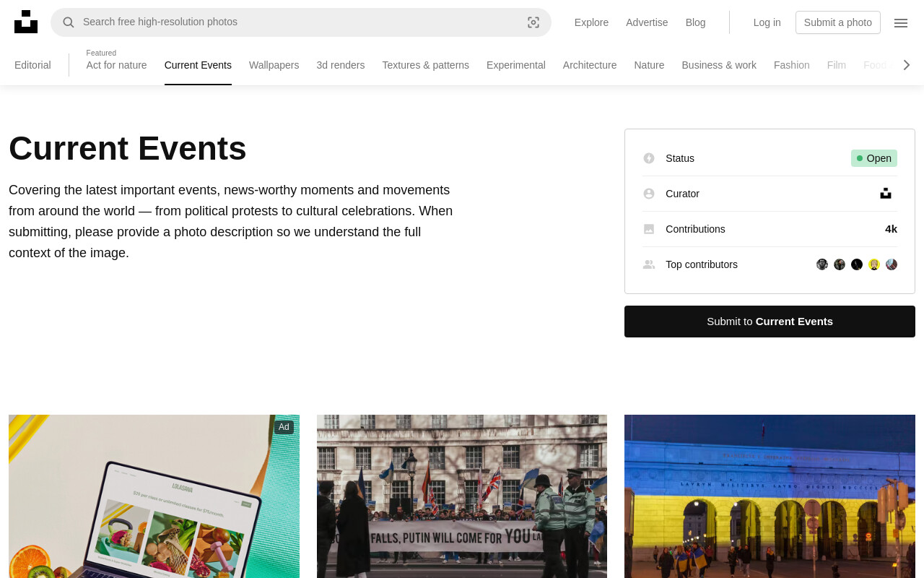Open Business & work tab

[x=719, y=65]
